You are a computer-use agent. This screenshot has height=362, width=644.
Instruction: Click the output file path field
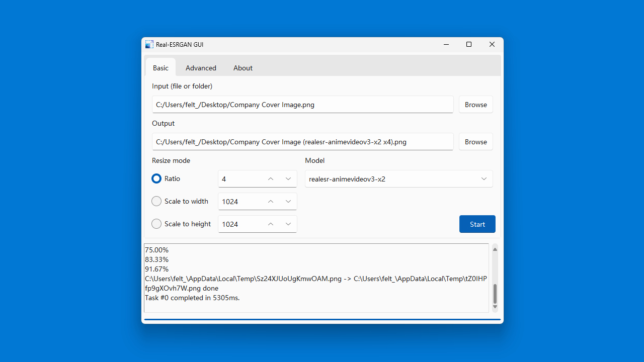coord(303,142)
